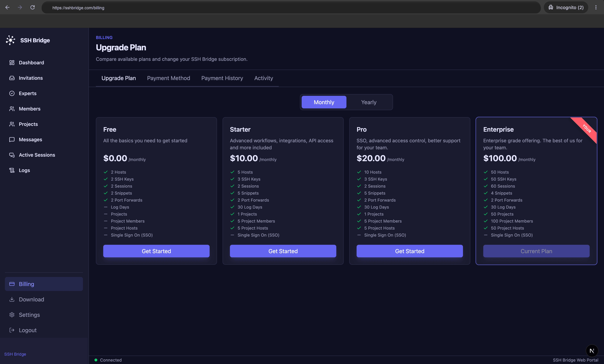
Task: Open the Payment History tab
Action: pos(222,78)
